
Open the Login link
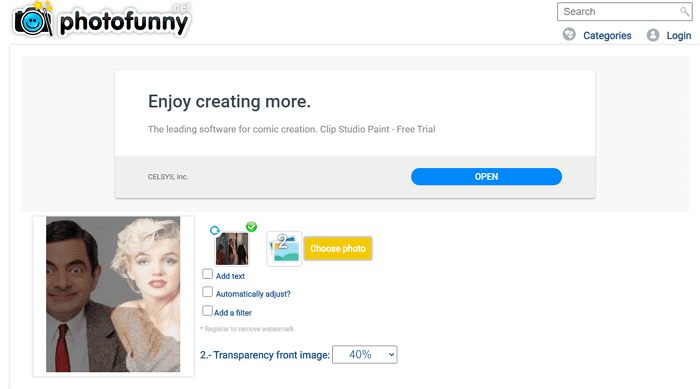point(679,36)
